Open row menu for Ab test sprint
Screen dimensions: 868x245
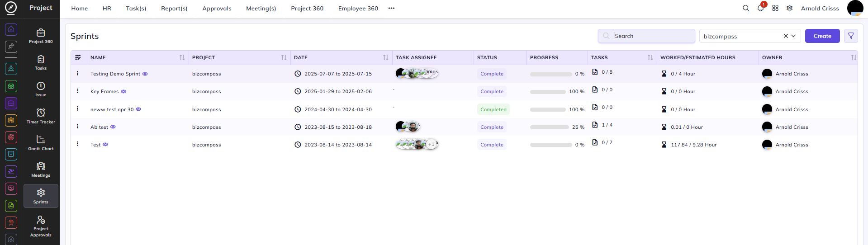pyautogui.click(x=78, y=126)
